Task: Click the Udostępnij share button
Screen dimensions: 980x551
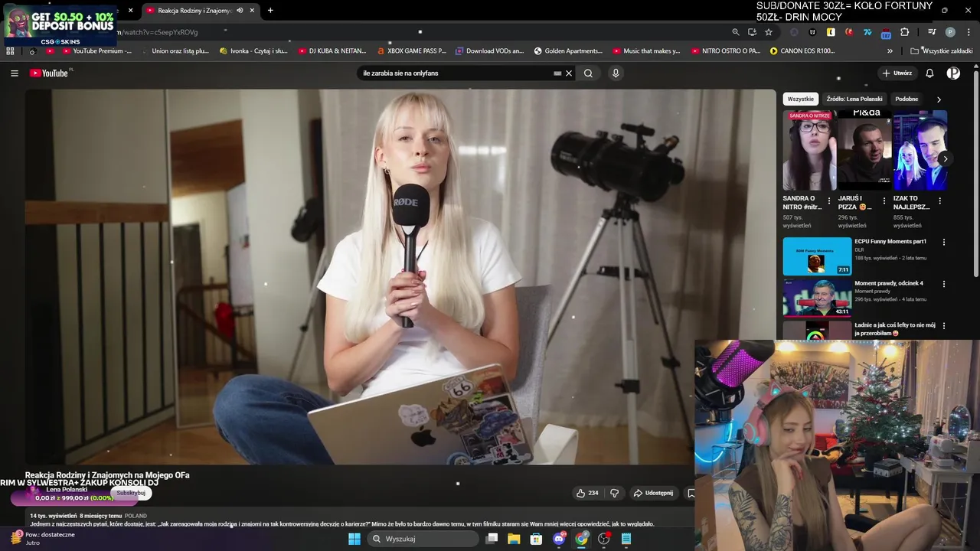Action: 653,493
